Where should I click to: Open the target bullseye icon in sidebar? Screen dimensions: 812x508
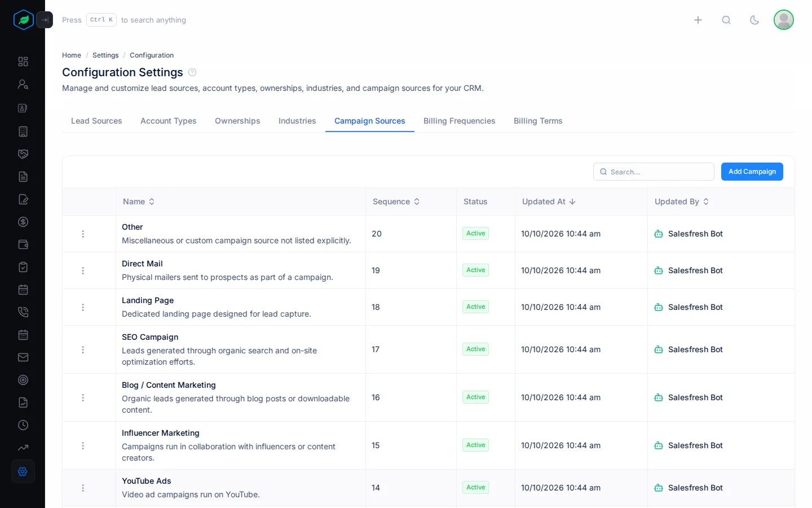(x=23, y=380)
